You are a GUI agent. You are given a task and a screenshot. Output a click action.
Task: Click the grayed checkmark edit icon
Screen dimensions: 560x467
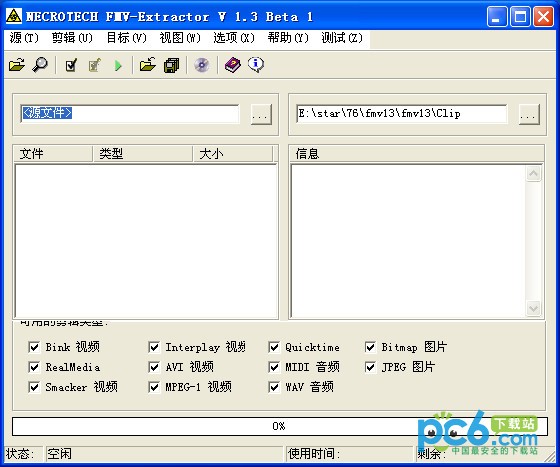(95, 65)
